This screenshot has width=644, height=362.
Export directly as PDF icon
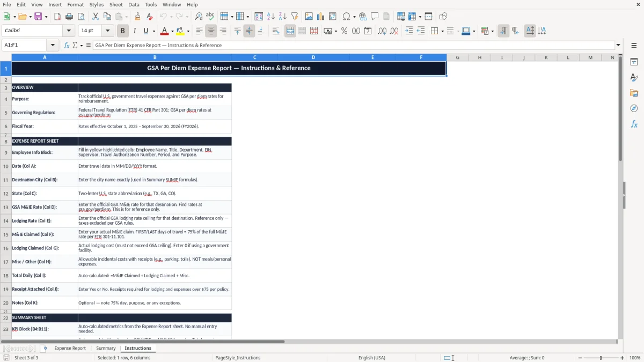point(57,17)
